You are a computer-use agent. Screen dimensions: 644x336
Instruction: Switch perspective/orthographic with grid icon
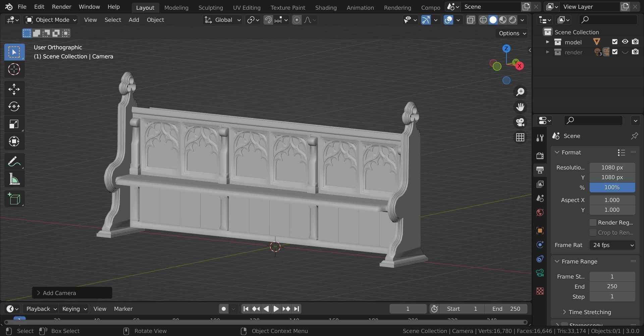pyautogui.click(x=520, y=137)
